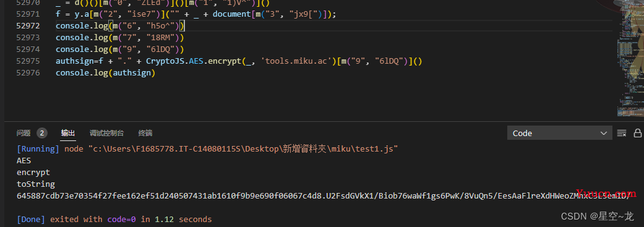
Task: Open the Code output channel dropdown
Action: [559, 133]
